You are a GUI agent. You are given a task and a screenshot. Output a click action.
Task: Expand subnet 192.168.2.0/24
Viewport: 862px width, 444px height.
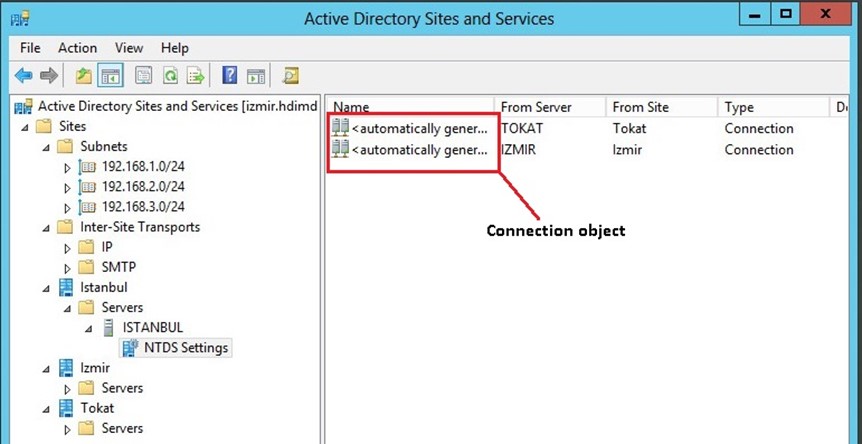point(68,188)
